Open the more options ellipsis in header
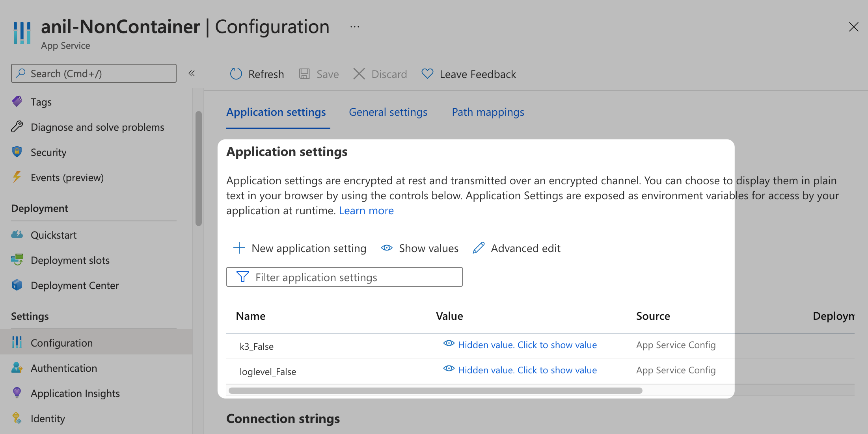 [354, 27]
